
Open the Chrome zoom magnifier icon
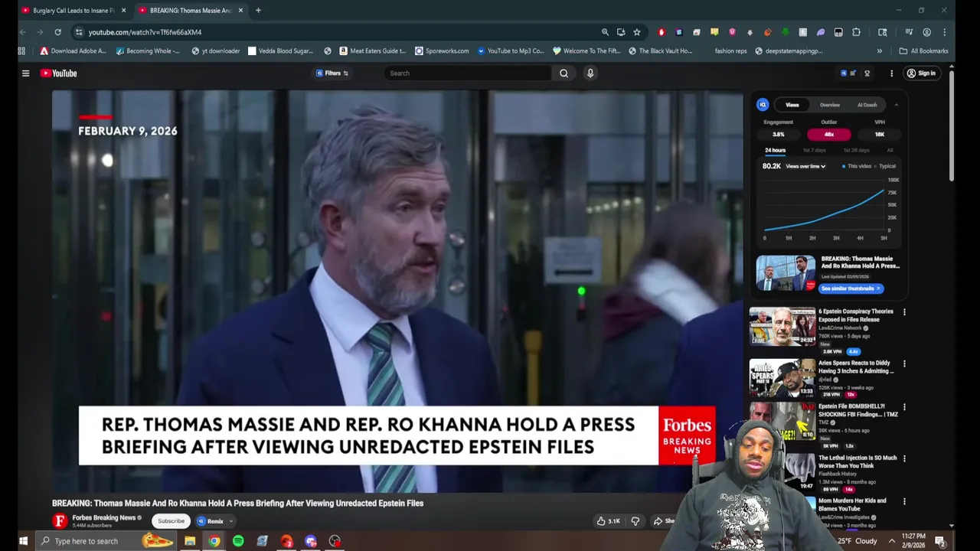click(x=605, y=32)
